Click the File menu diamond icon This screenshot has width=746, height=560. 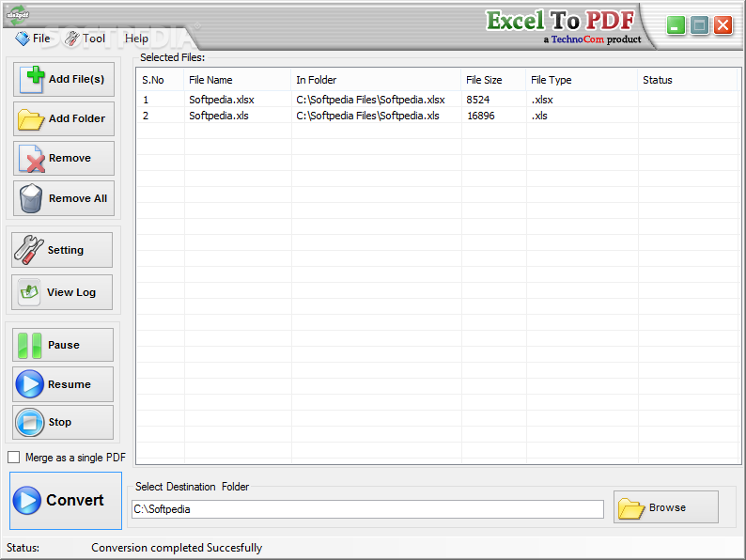tap(23, 39)
